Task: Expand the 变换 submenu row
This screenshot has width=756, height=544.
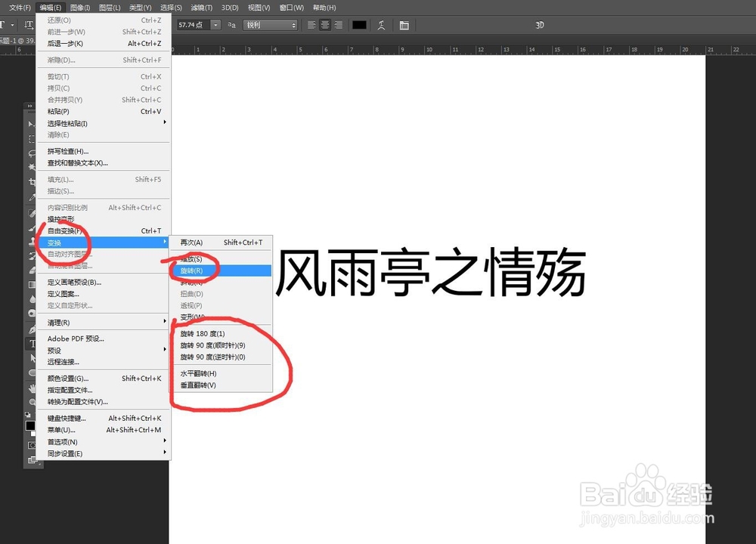Action: (104, 243)
